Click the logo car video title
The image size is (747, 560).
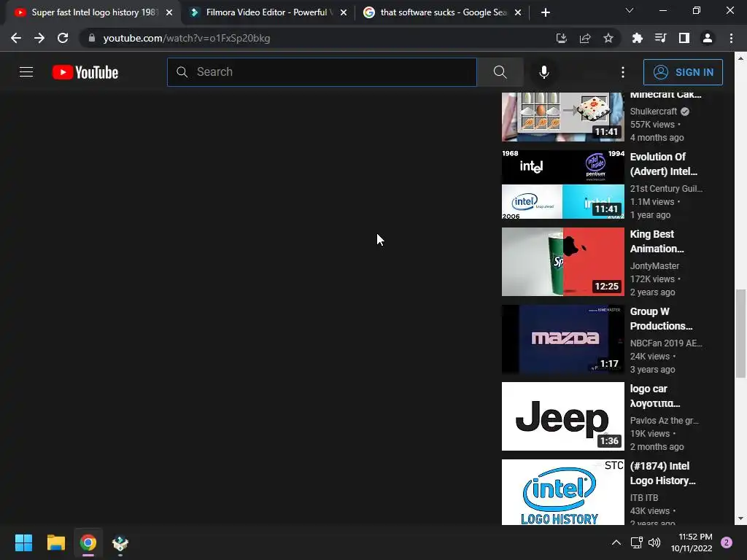(654, 396)
